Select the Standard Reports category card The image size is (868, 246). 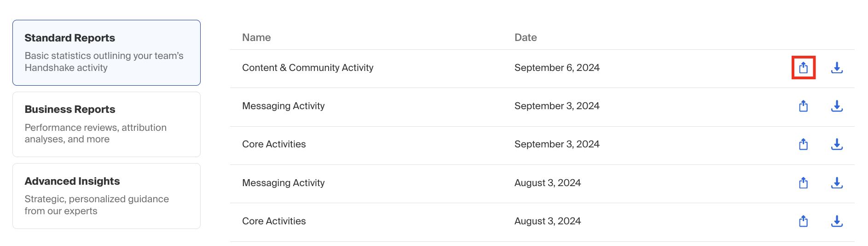[106, 53]
